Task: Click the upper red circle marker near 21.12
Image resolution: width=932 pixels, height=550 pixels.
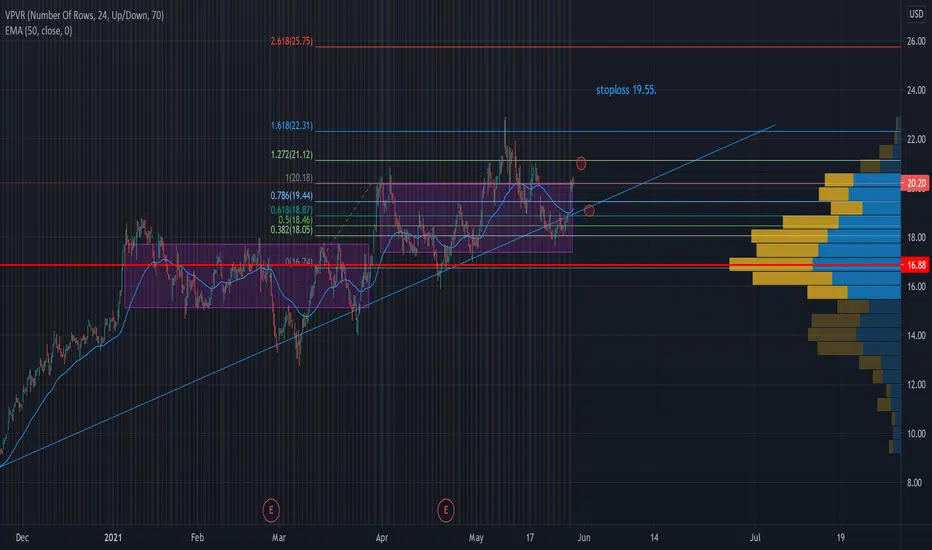Action: coord(581,164)
